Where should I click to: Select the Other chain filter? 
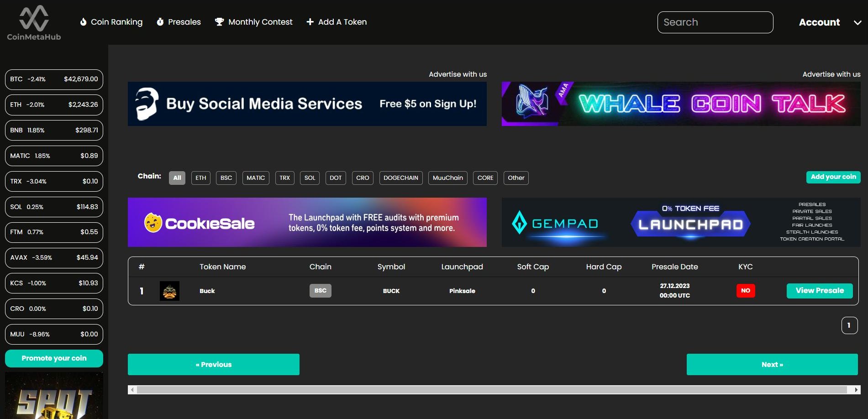tap(516, 178)
